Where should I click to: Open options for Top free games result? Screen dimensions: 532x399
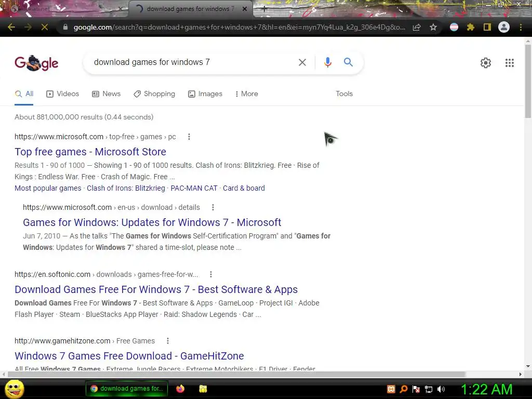tap(189, 137)
